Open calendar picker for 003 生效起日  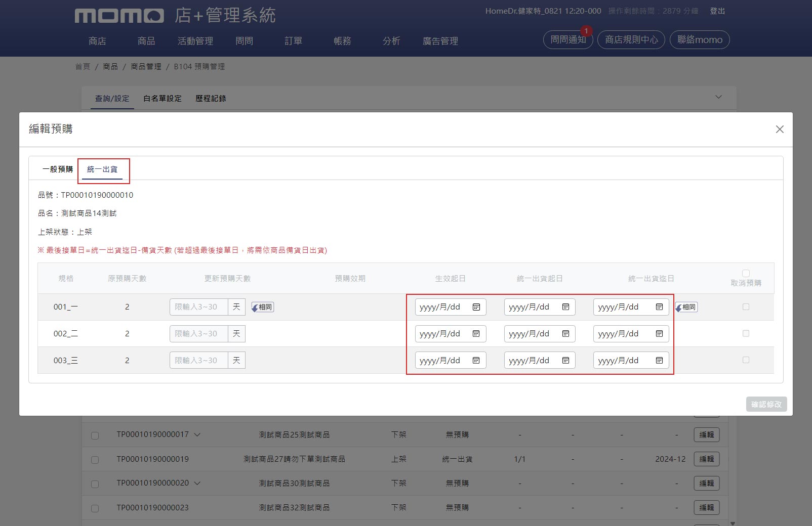click(476, 361)
